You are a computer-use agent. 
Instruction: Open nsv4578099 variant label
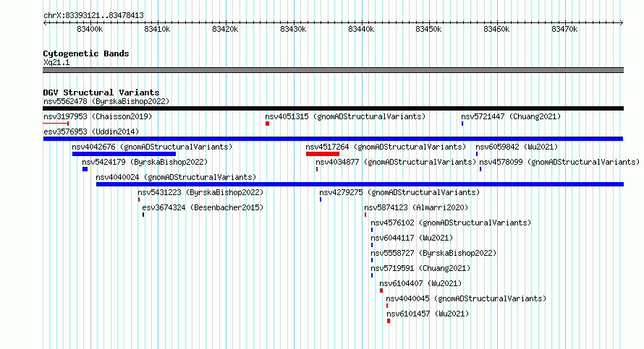pyautogui.click(x=559, y=162)
